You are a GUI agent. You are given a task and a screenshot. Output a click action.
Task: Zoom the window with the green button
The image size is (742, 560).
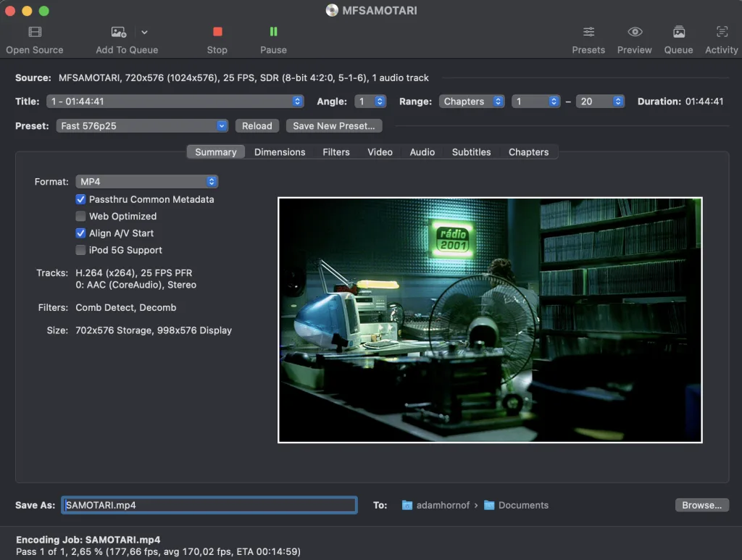[x=44, y=11]
